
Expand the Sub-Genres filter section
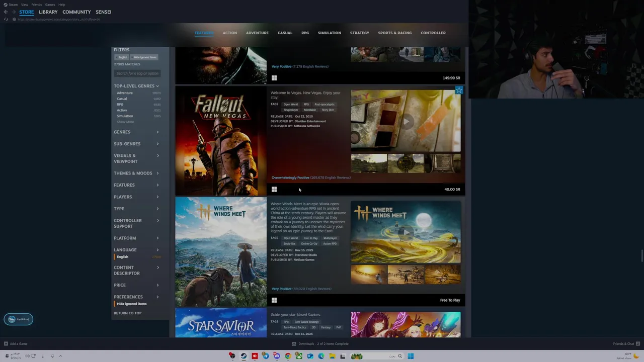click(x=136, y=144)
